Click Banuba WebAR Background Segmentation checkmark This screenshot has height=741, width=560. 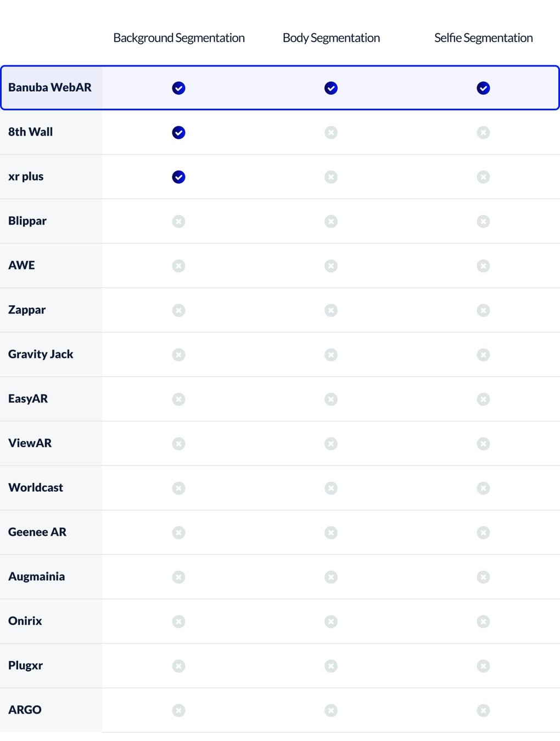[x=178, y=88]
